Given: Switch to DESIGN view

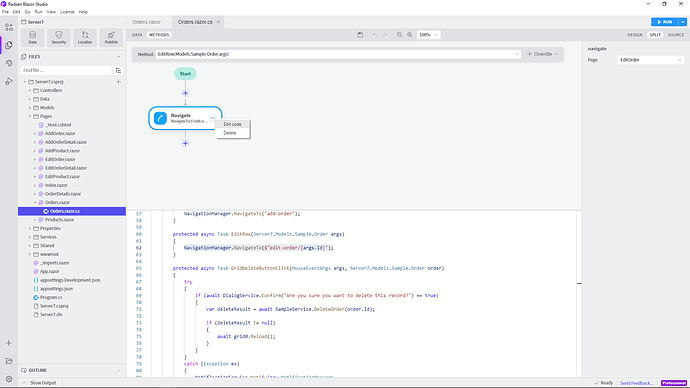Looking at the screenshot, I should pyautogui.click(x=635, y=35).
